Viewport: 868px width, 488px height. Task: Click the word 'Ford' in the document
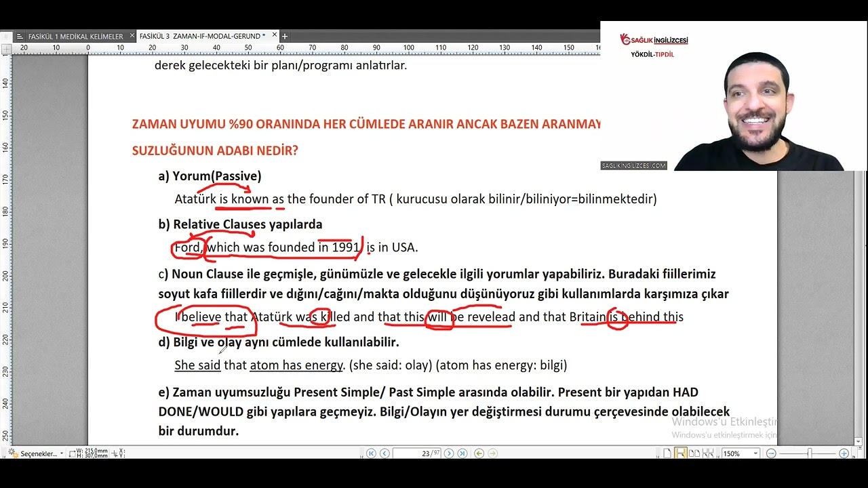tap(188, 247)
